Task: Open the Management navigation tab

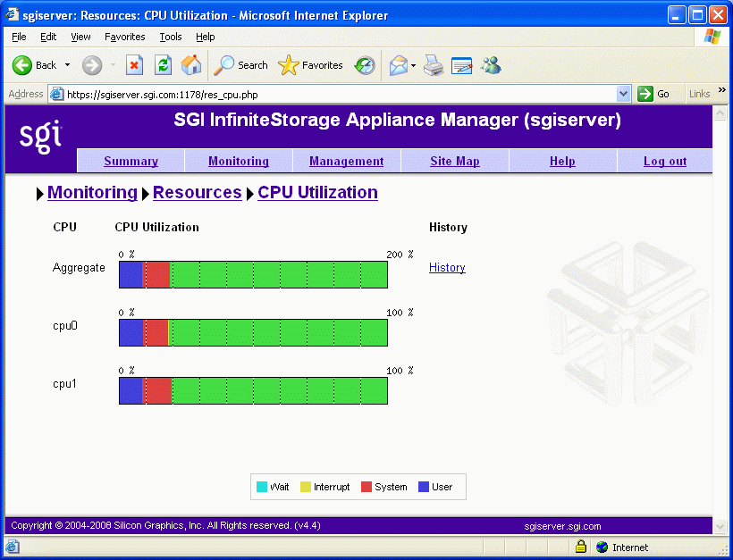Action: pyautogui.click(x=347, y=161)
